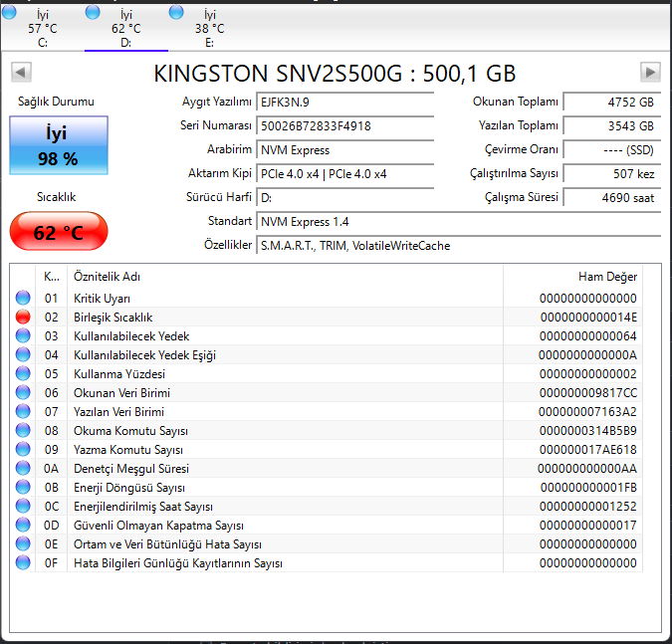Screen dimensions: 672x644
Task: Click the transfer mode field PCIe 4.0 x4
Action: tap(345, 174)
